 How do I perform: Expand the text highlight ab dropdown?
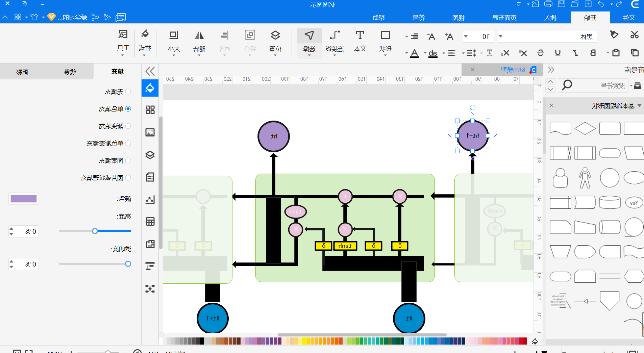point(425,53)
